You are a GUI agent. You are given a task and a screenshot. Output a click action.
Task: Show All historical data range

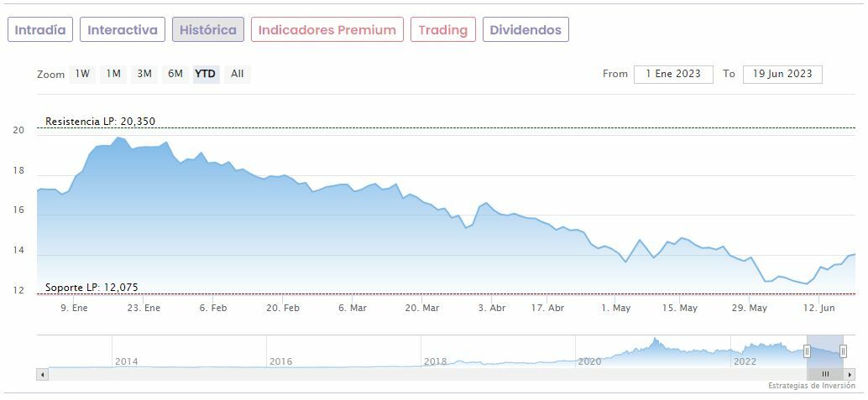point(238,74)
